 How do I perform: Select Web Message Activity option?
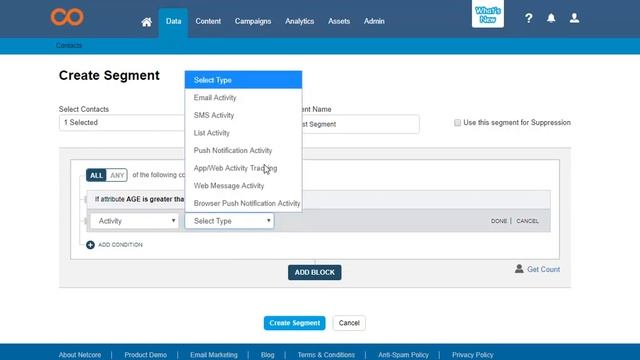point(243,185)
